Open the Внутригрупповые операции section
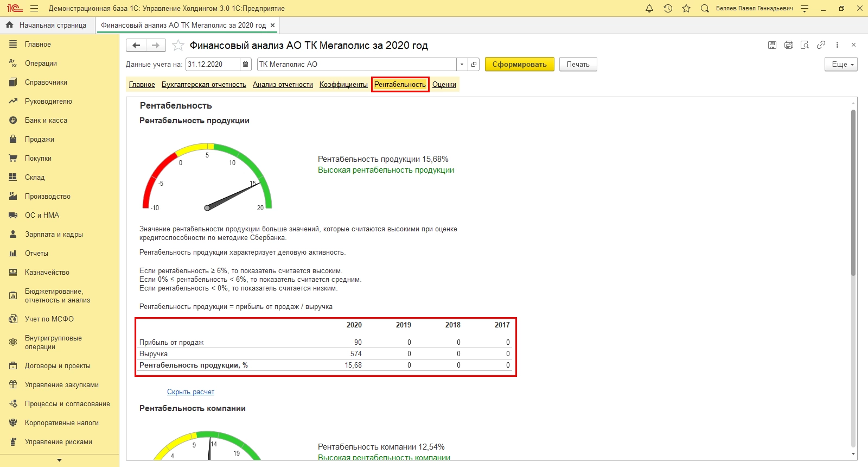This screenshot has width=868, height=467. click(x=60, y=343)
